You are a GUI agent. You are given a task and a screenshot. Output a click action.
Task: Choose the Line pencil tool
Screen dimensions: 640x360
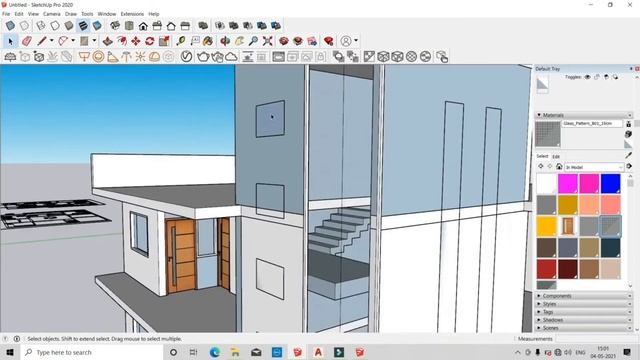(42, 41)
